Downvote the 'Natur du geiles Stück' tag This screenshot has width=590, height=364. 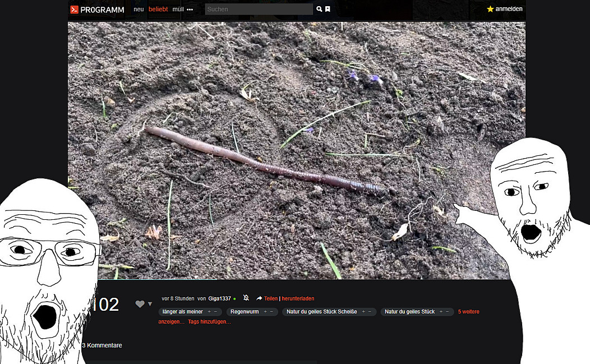pyautogui.click(x=448, y=311)
